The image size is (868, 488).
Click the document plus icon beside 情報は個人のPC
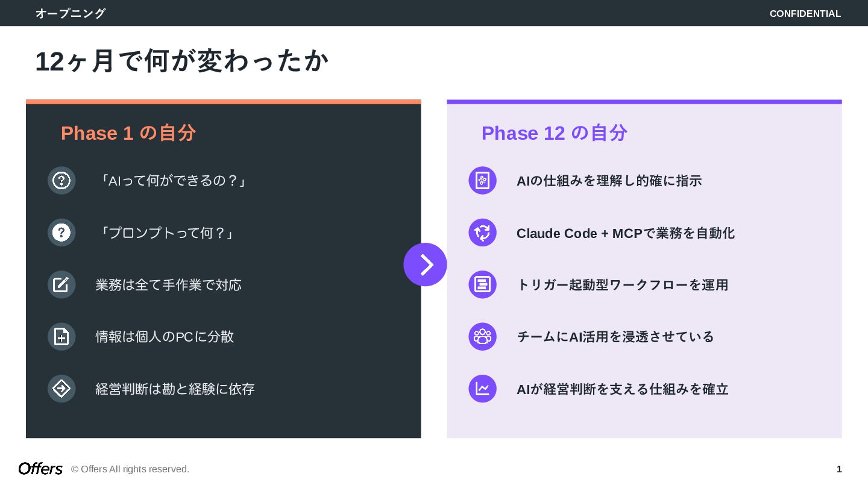click(61, 337)
